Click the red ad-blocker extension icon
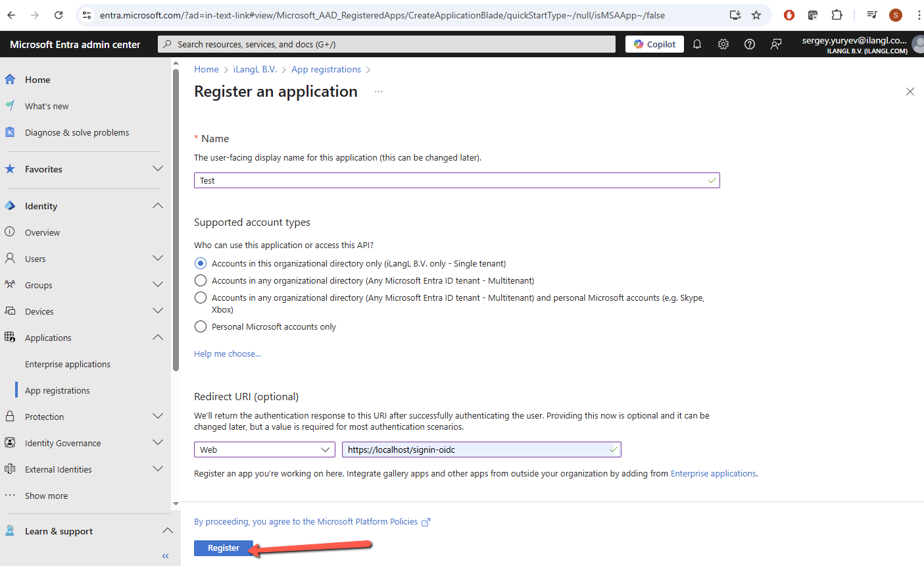Screen dimensions: 924x566 click(789, 15)
